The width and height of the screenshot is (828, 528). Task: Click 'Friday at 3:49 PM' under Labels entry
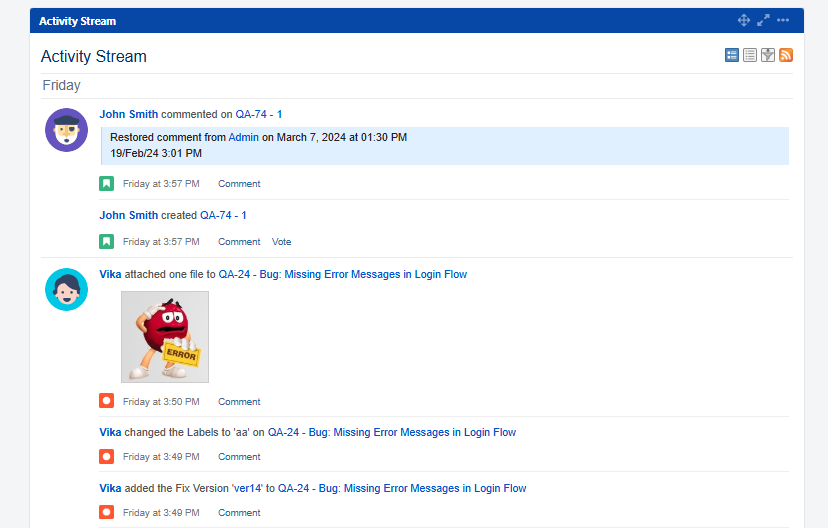click(x=161, y=457)
